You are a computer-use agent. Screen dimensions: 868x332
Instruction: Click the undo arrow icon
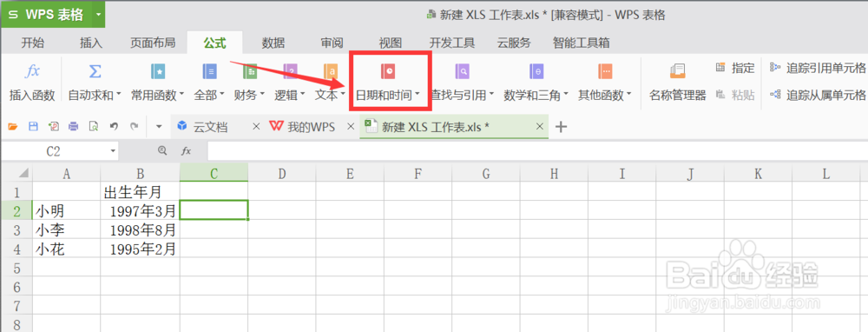point(114,127)
